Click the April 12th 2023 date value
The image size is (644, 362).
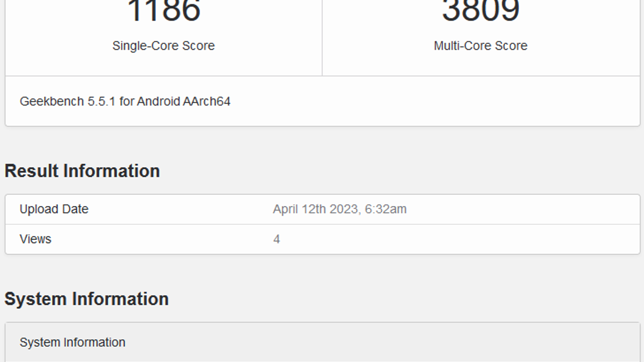pyautogui.click(x=315, y=209)
